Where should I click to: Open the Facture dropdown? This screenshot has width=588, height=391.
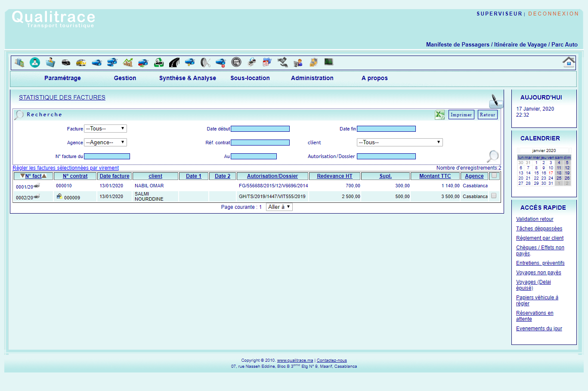pos(105,129)
